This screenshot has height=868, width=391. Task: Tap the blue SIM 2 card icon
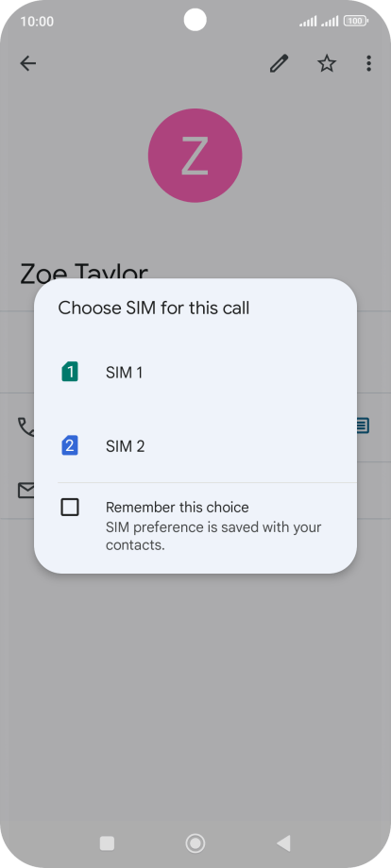click(x=70, y=445)
